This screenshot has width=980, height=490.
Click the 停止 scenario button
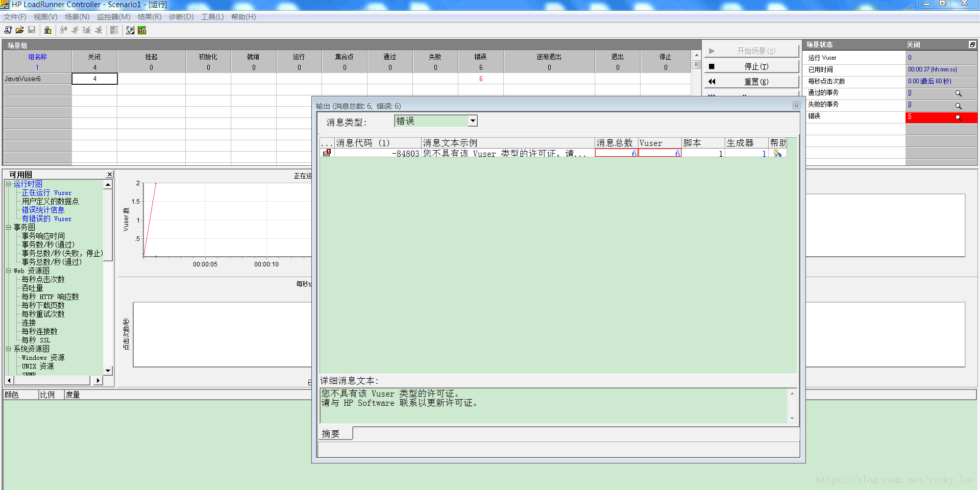(x=751, y=66)
